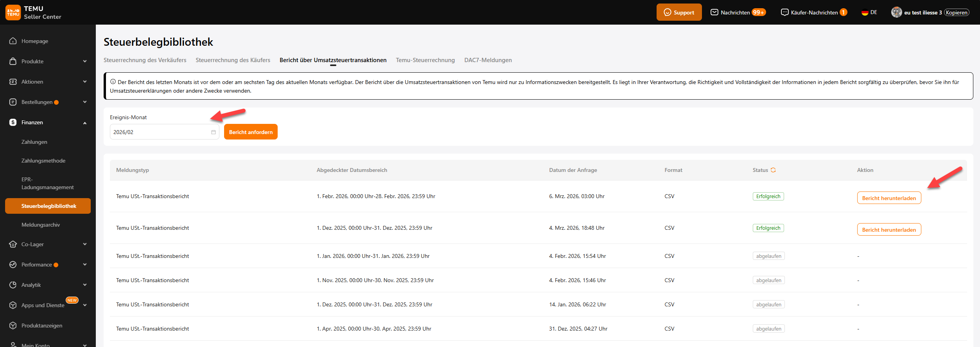Open the calendar icon in Ereignis-Monat field
980x347 pixels.
[214, 132]
